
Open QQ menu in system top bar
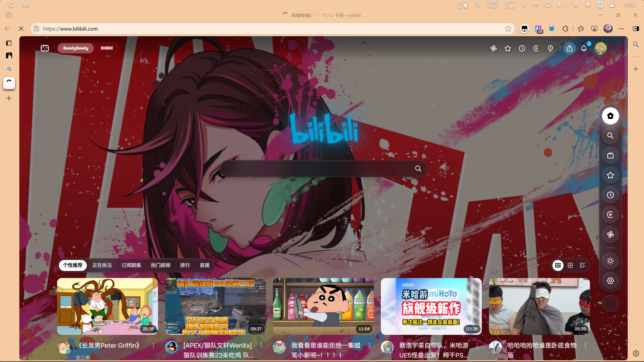(26, 5)
